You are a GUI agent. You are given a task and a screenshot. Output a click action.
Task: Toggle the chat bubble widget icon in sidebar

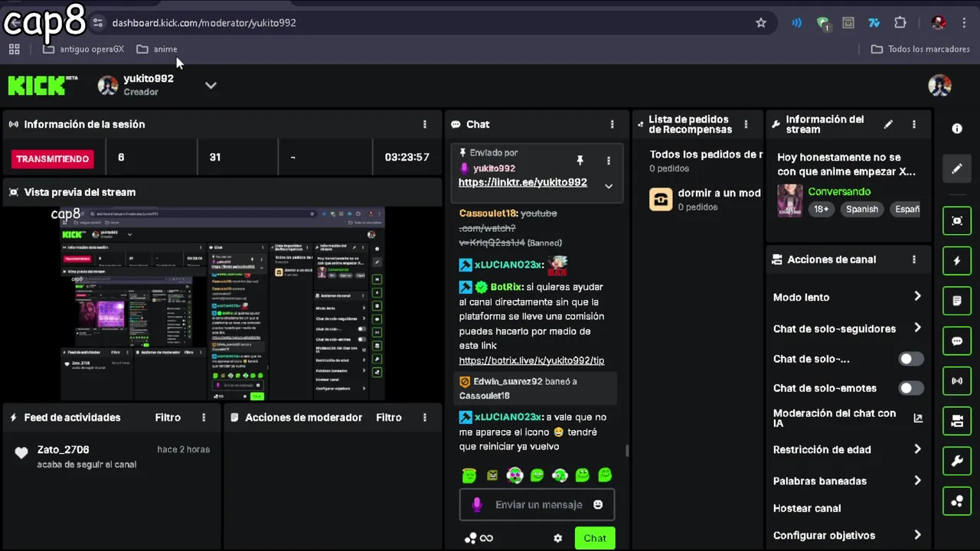pos(957,341)
